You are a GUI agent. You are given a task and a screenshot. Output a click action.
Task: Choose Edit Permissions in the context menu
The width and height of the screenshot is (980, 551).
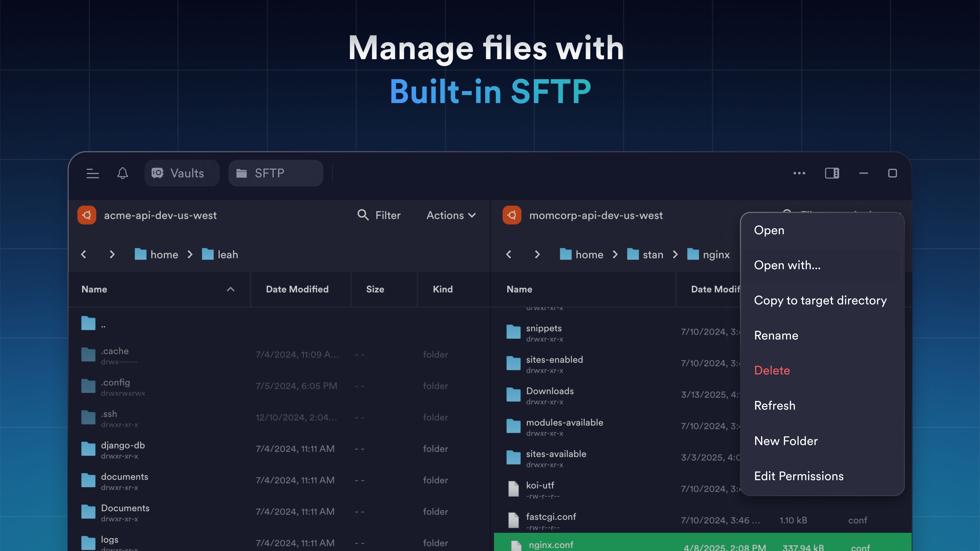pos(799,476)
